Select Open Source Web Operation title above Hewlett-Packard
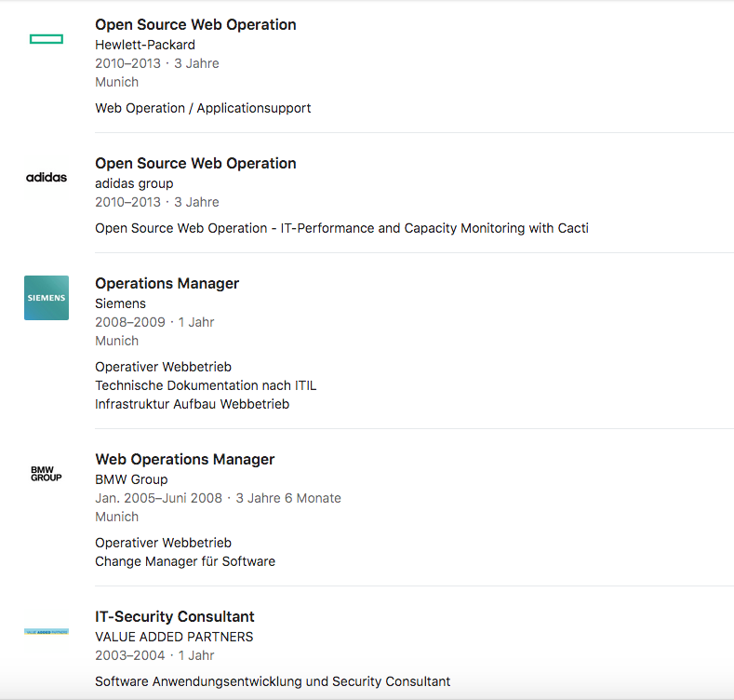The width and height of the screenshot is (734, 700). pyautogui.click(x=195, y=25)
